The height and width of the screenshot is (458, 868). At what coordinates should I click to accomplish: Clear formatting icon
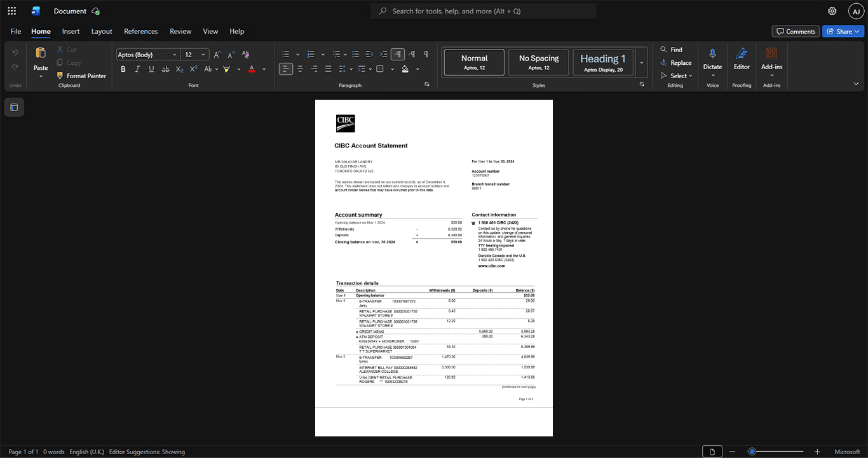pos(246,55)
